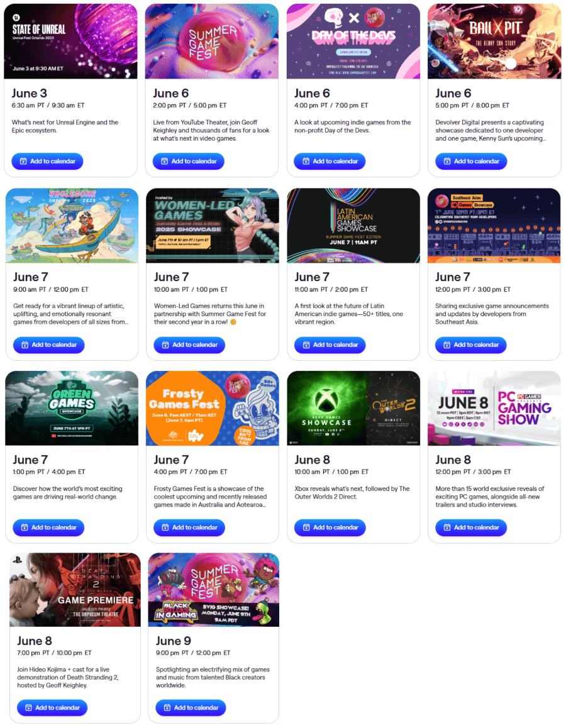Click calendar icon on Summer Game Fest June 6 card
The width and height of the screenshot is (566, 728).
point(164,161)
